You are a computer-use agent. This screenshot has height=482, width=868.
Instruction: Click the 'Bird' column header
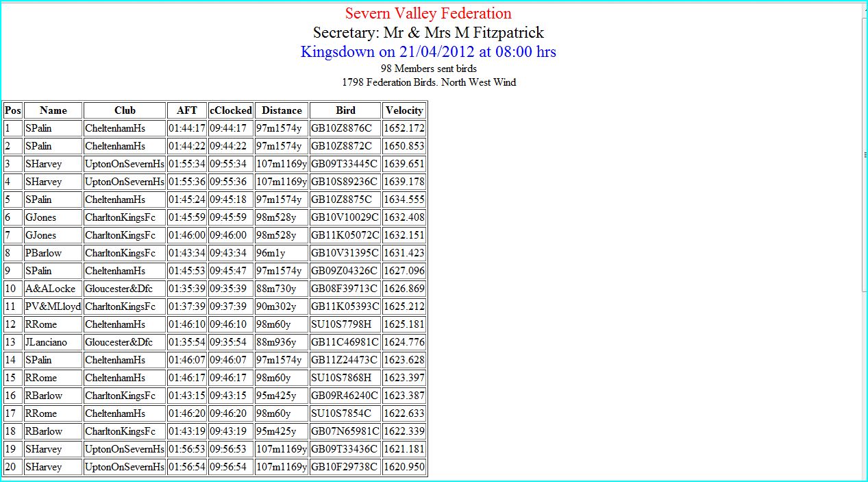click(346, 110)
